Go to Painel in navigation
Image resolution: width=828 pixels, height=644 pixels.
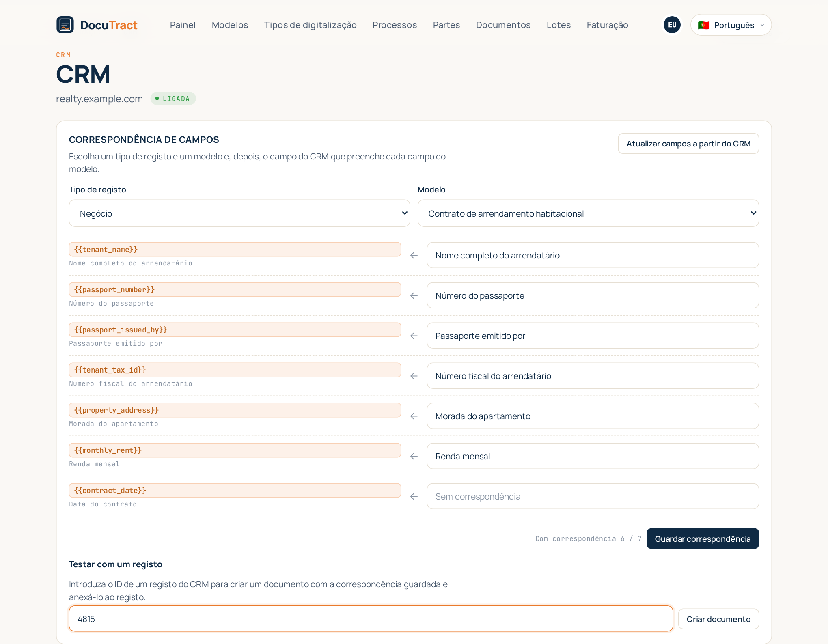point(183,25)
